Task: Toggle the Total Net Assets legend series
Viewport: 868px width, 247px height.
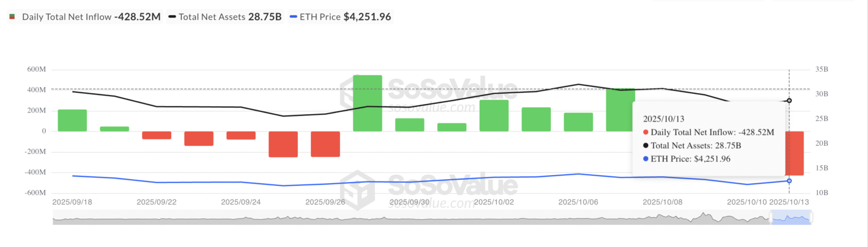Action: click(211, 17)
